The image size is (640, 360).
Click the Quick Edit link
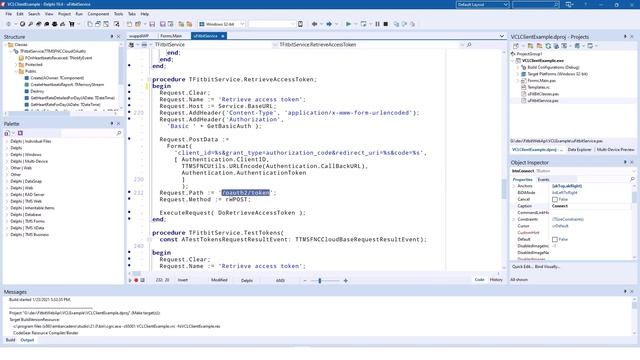[x=522, y=267]
